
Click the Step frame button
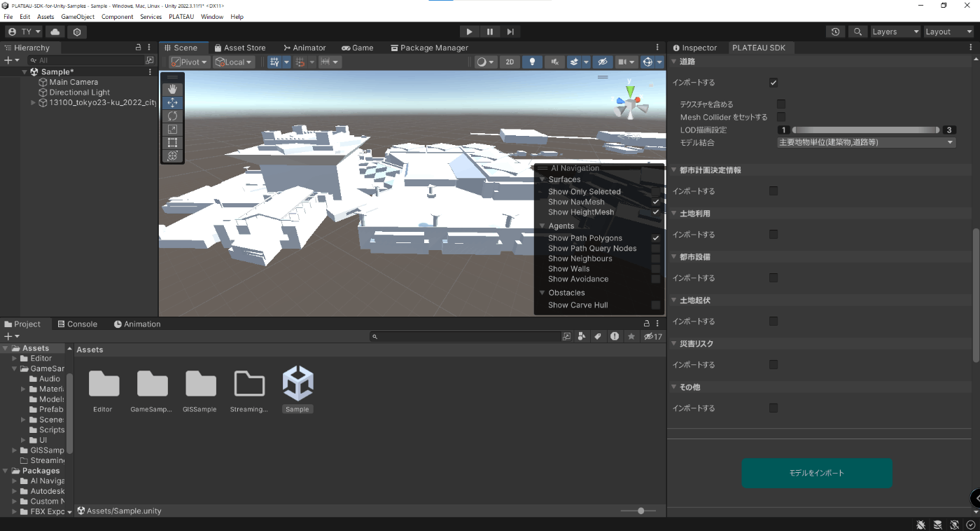[510, 32]
